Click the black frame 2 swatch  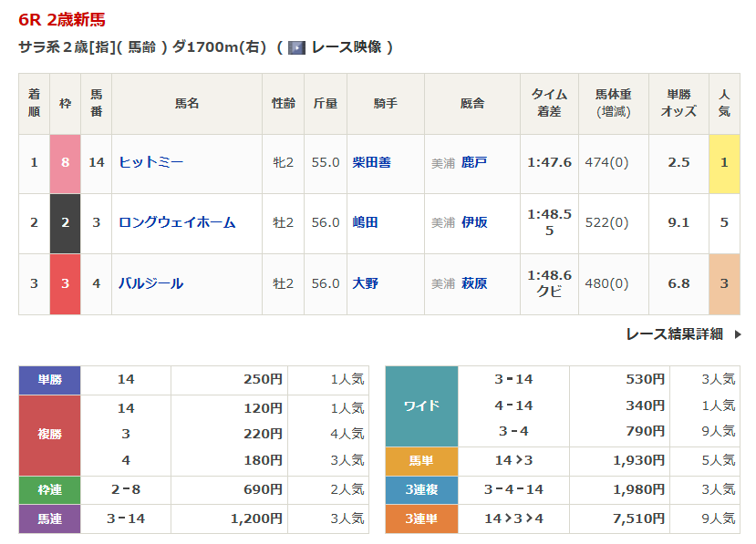65,222
